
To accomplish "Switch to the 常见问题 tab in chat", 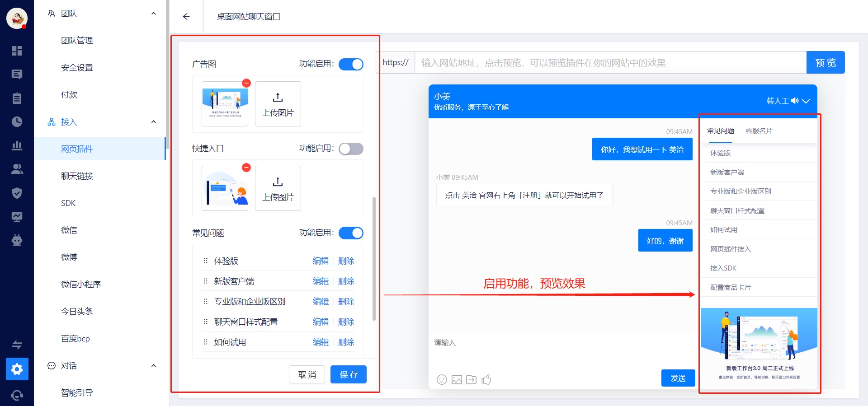I will tap(721, 131).
